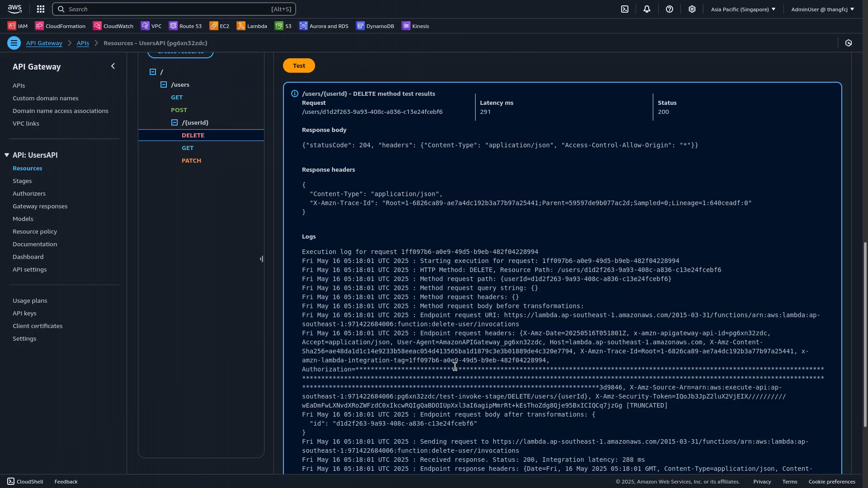Open Custom domain names in sidebar
The image size is (868, 488).
tap(45, 98)
